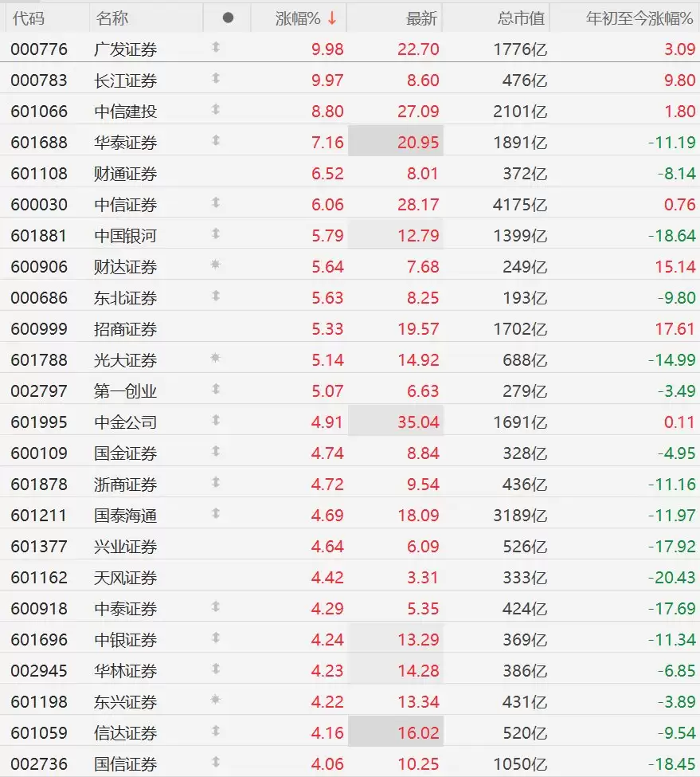
Task: Click the marker icon in 中银证券 row
Action: (x=215, y=638)
